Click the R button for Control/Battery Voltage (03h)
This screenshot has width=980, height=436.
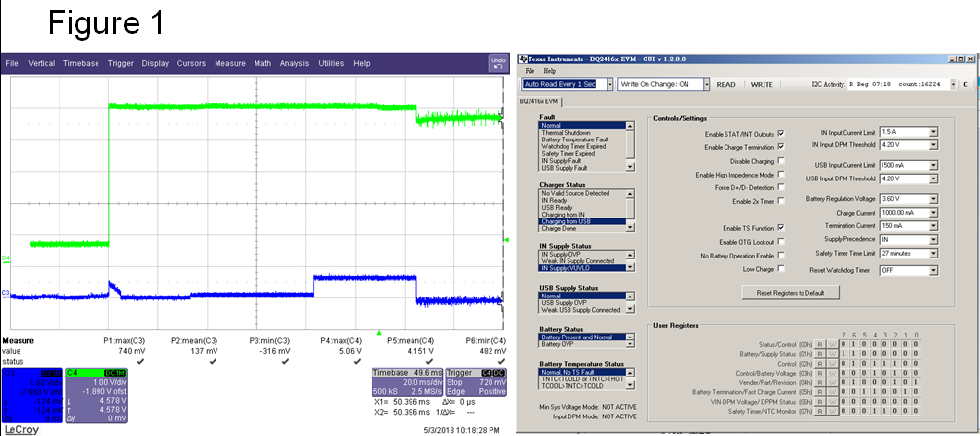[x=822, y=373]
